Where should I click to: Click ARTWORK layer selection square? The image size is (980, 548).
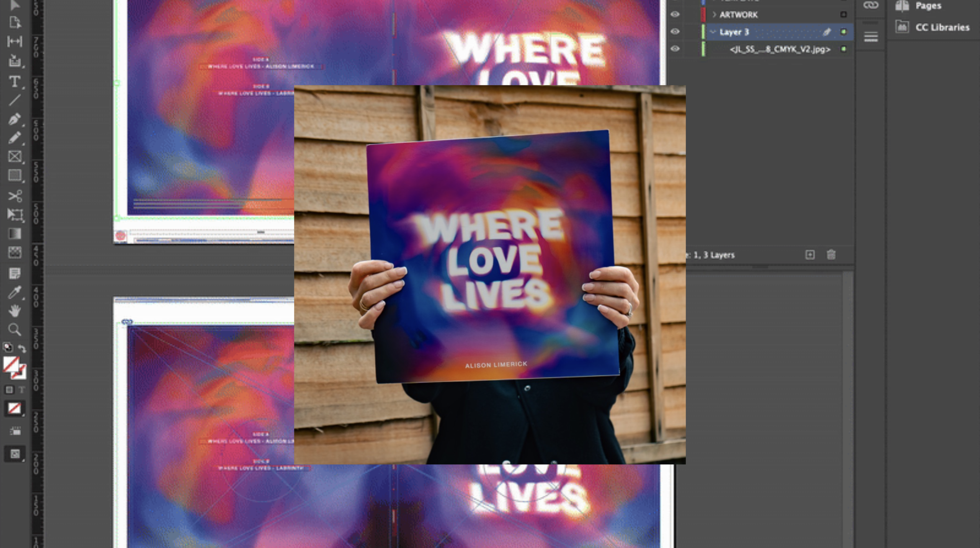pyautogui.click(x=843, y=14)
